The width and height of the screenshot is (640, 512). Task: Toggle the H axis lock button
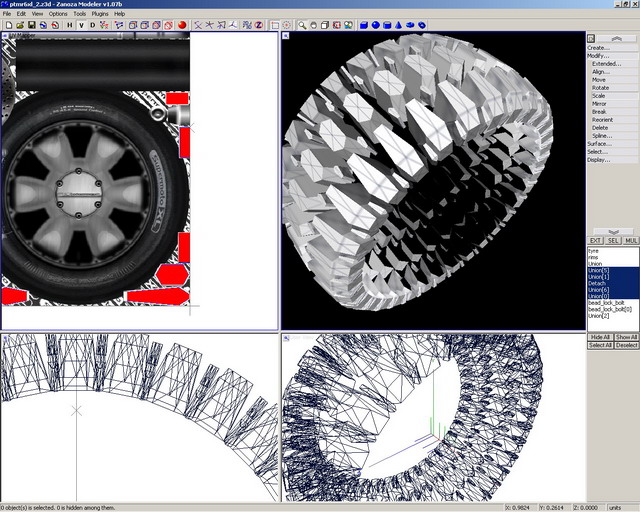point(69,25)
